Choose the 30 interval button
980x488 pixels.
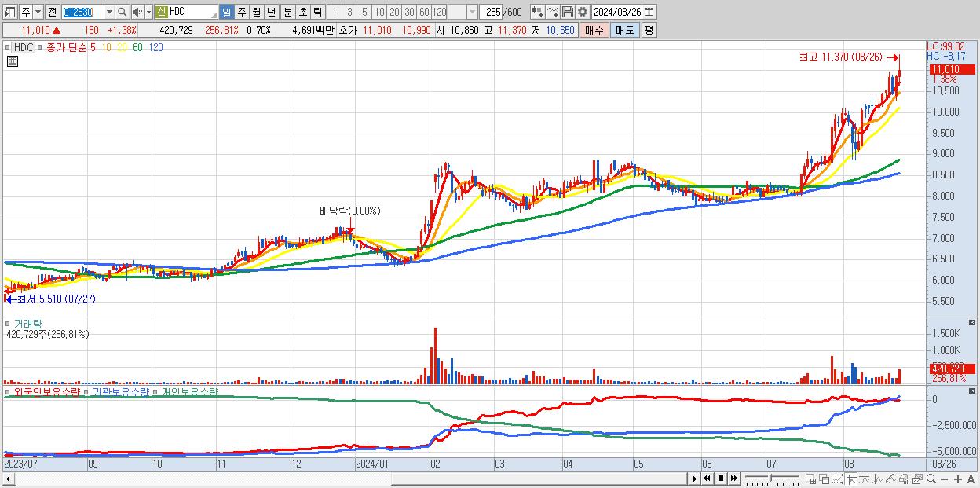tap(409, 12)
